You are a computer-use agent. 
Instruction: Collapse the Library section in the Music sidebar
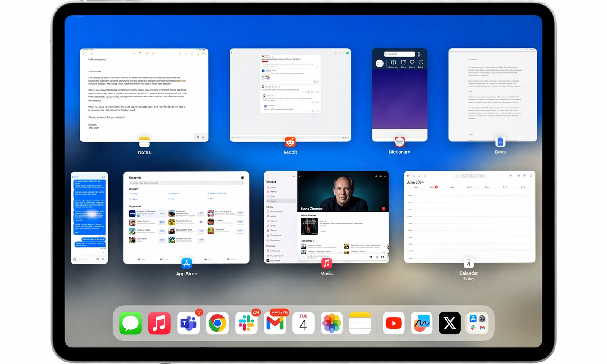tap(294, 207)
